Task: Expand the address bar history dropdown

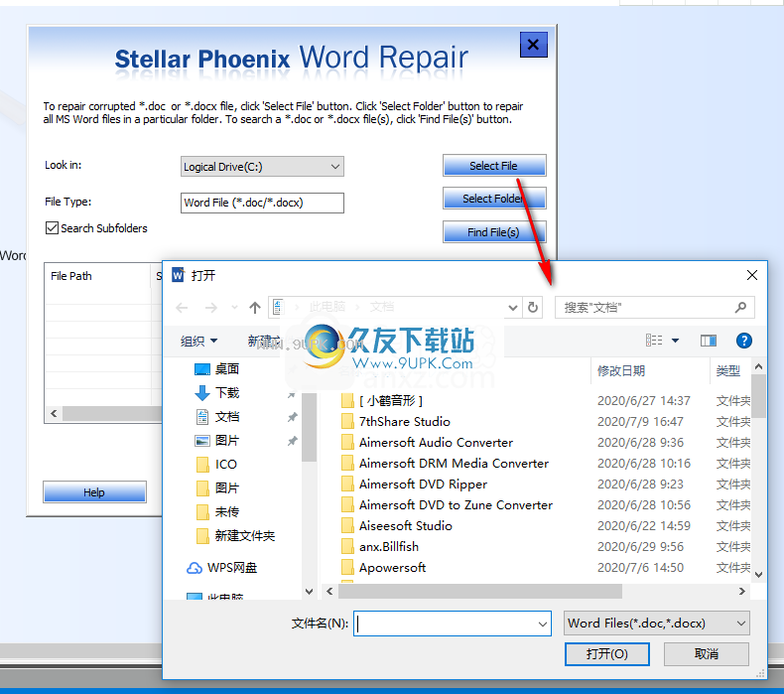Action: click(512, 307)
